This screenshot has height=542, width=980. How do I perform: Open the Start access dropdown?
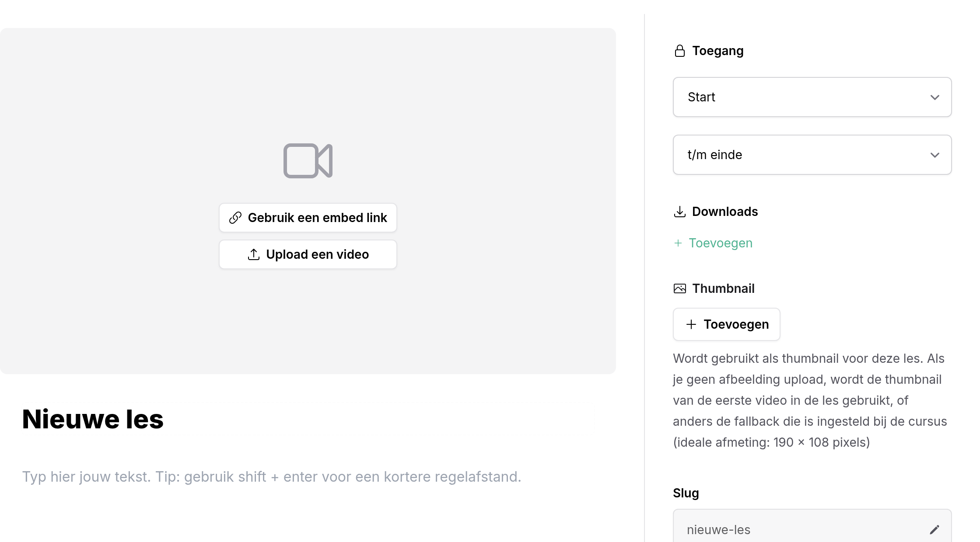click(x=812, y=97)
